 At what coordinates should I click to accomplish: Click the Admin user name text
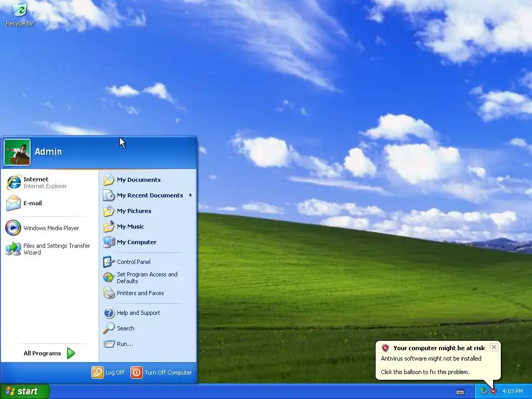point(48,152)
